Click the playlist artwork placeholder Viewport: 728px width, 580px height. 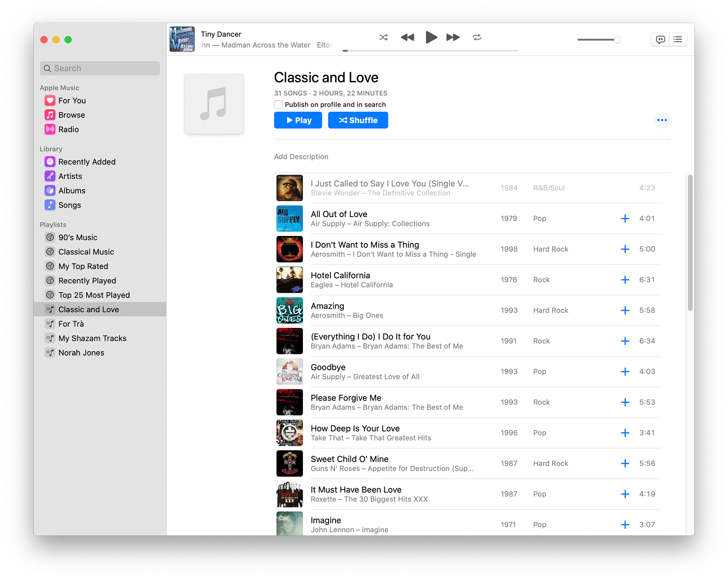click(214, 104)
